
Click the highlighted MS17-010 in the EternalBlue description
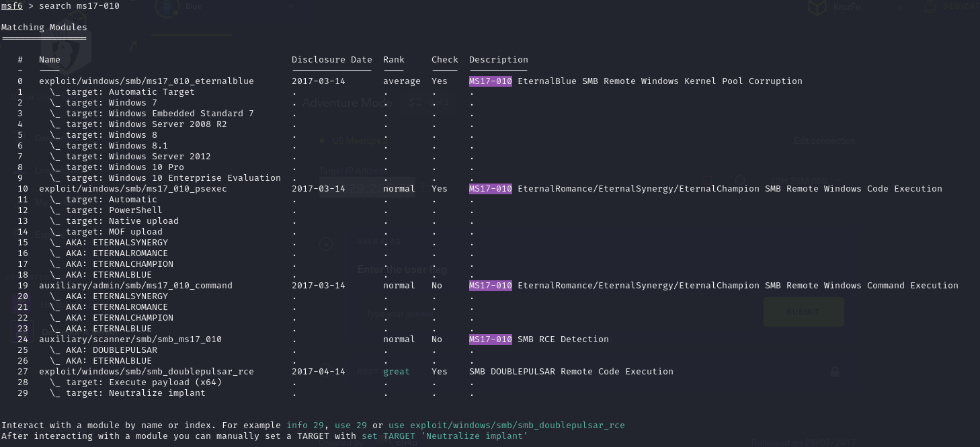[x=490, y=81]
